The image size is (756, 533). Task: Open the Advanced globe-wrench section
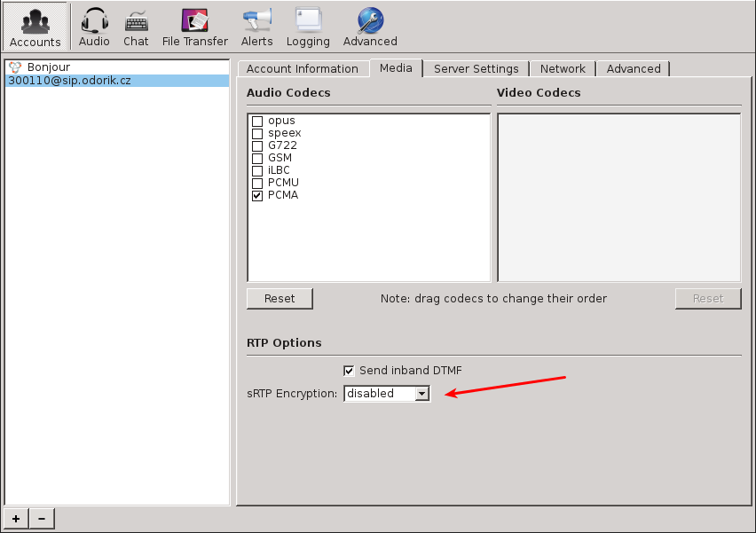370,27
